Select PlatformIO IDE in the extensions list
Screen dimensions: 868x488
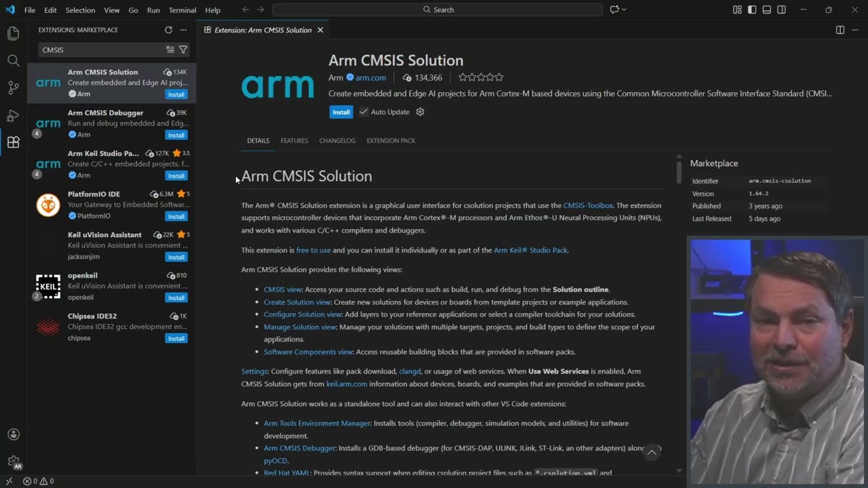click(112, 205)
